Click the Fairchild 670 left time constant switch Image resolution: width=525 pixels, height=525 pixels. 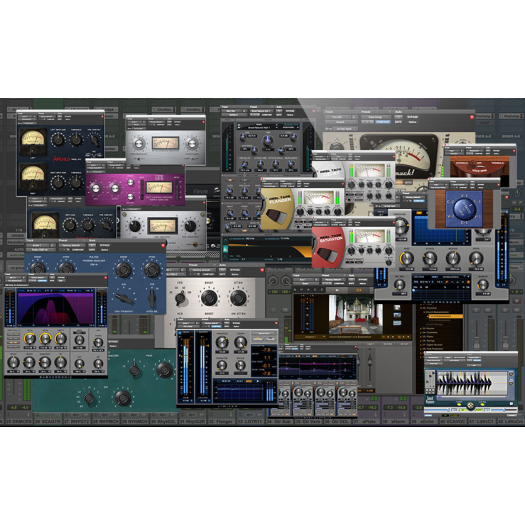[94, 140]
